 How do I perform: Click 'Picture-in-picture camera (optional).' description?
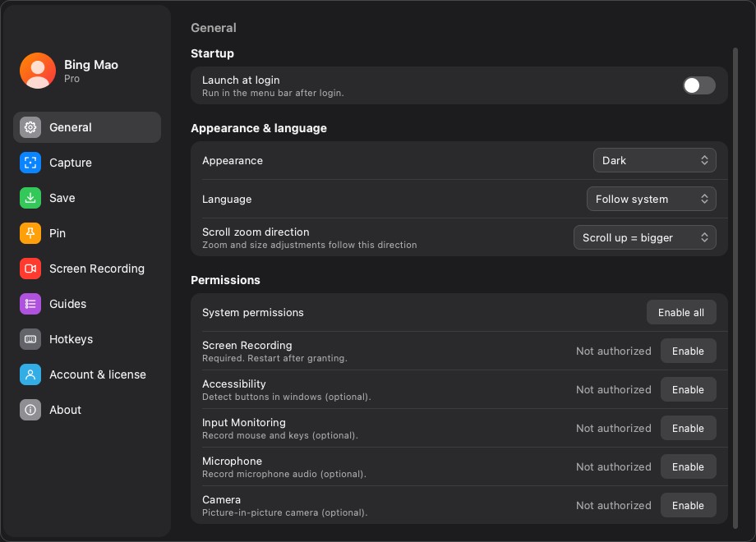[284, 512]
